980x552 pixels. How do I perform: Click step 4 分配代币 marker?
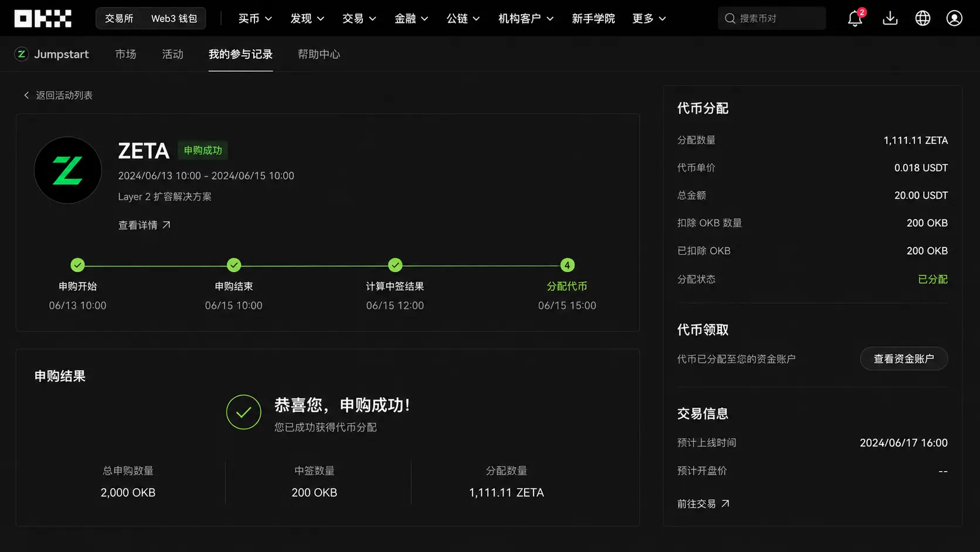point(567,265)
